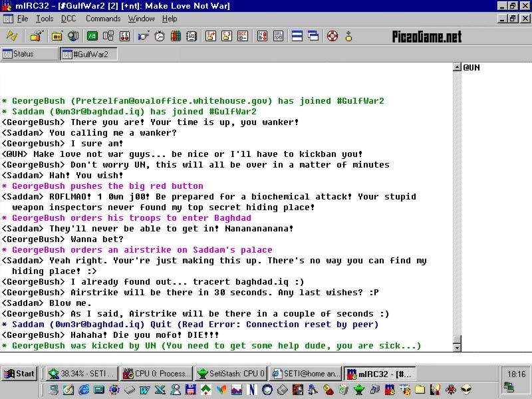Open the DCC menu

(68, 19)
